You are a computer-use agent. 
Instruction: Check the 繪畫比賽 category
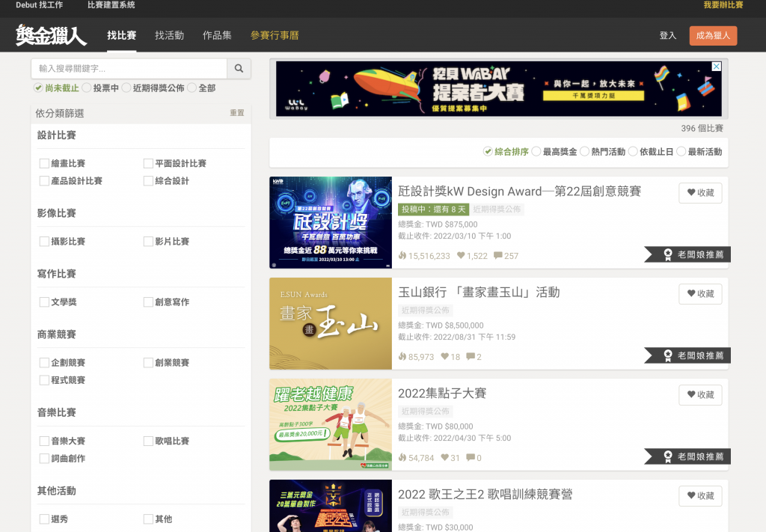[44, 163]
